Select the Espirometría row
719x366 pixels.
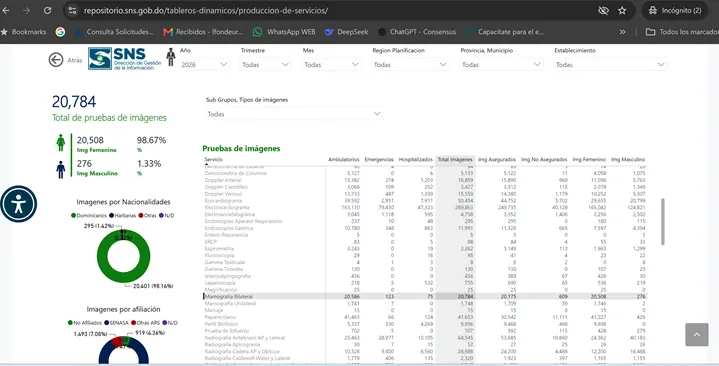pos(425,249)
